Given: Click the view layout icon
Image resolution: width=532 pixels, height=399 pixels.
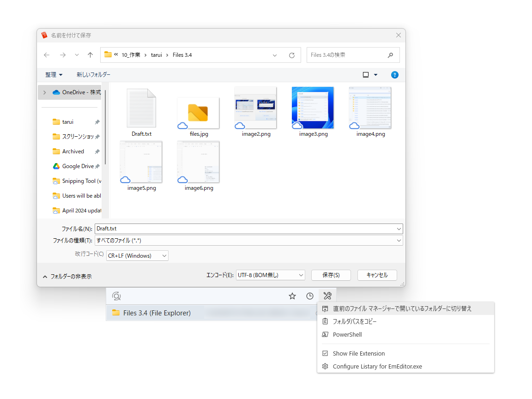Looking at the screenshot, I should tap(366, 75).
